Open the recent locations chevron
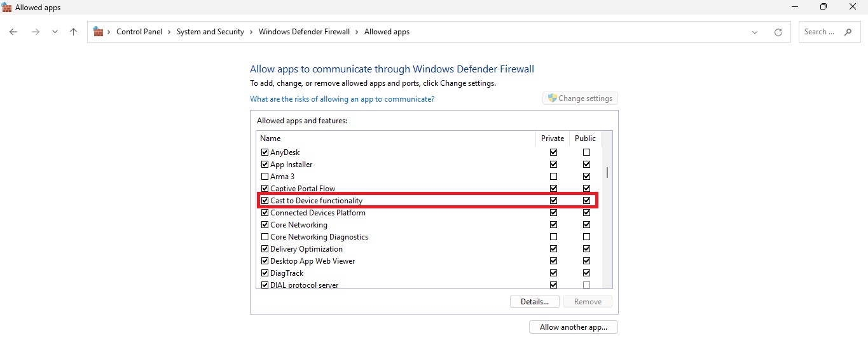This screenshot has width=868, height=345. [x=55, y=32]
